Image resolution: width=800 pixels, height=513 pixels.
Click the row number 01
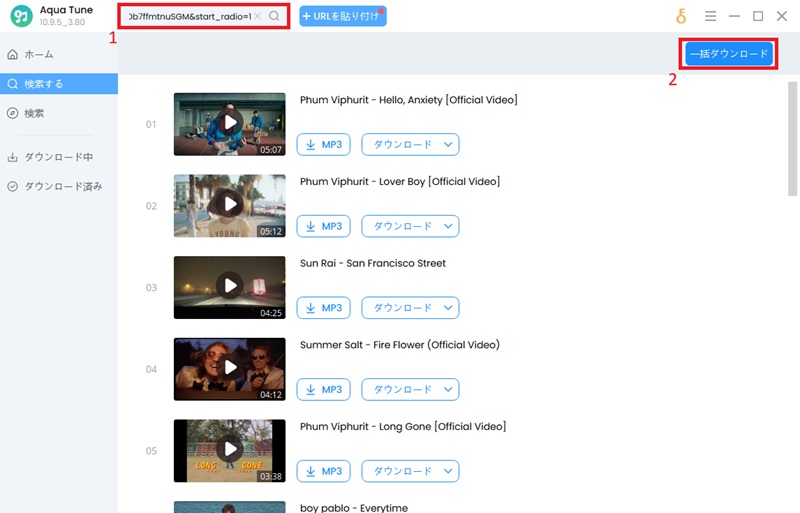[x=151, y=124]
